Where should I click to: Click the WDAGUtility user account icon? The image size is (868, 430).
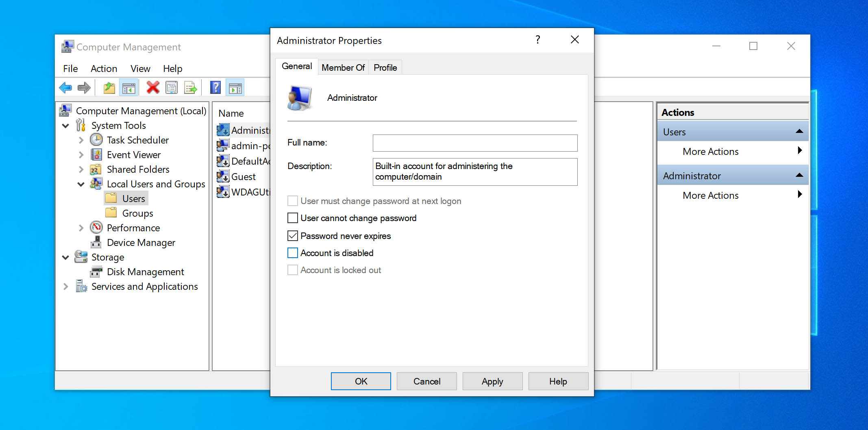pyautogui.click(x=223, y=192)
